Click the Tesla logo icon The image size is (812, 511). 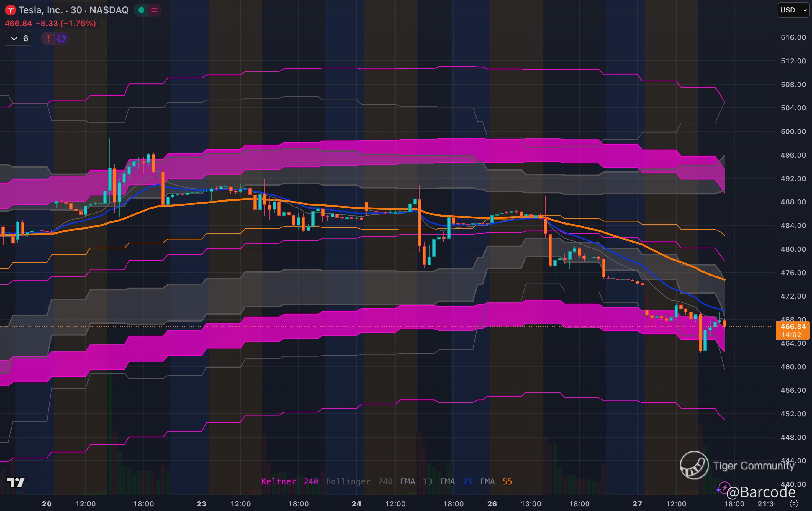tap(10, 10)
